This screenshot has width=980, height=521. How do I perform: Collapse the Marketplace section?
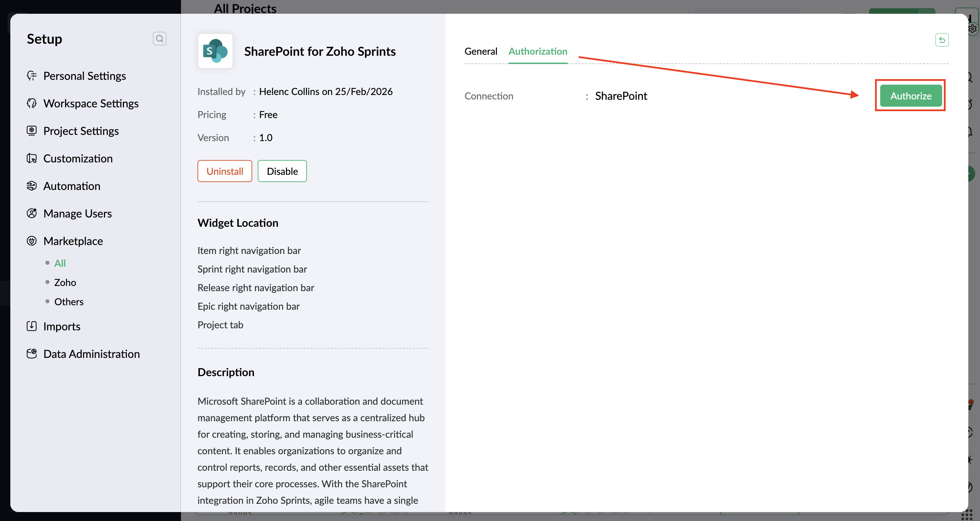pos(73,241)
